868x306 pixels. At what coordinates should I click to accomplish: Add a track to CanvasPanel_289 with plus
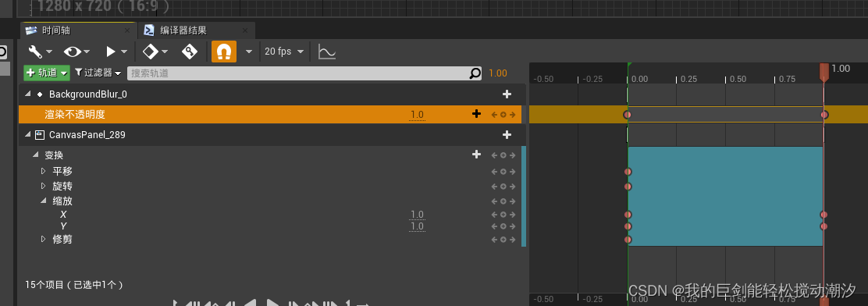[x=507, y=134]
